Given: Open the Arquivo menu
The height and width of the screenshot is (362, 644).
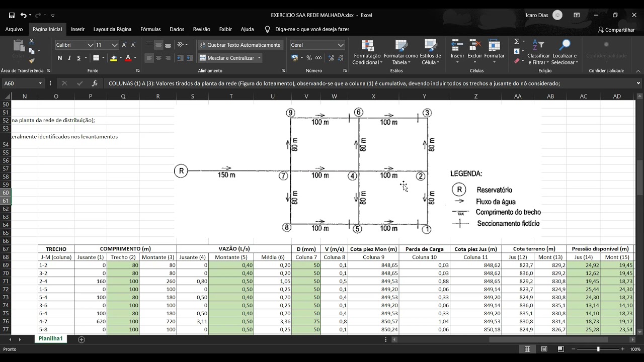Looking at the screenshot, I should 14,29.
